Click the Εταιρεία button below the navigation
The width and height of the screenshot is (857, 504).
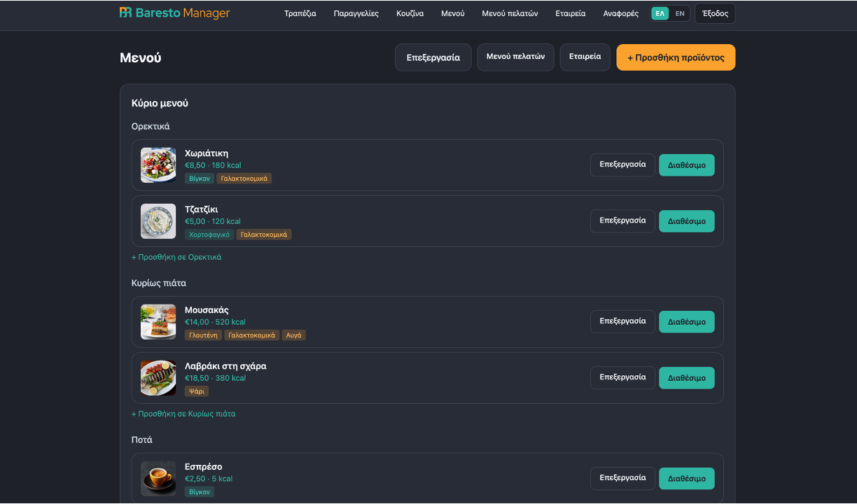(585, 57)
